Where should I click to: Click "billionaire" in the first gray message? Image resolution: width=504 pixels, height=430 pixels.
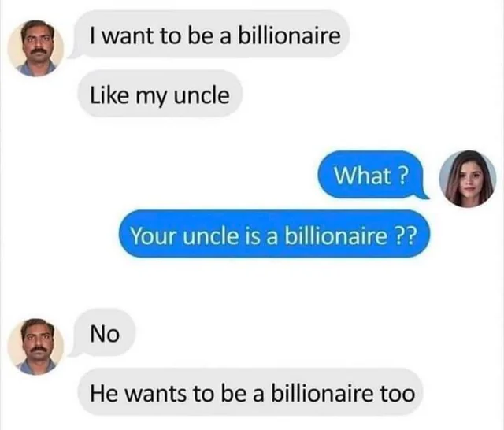[x=289, y=35]
